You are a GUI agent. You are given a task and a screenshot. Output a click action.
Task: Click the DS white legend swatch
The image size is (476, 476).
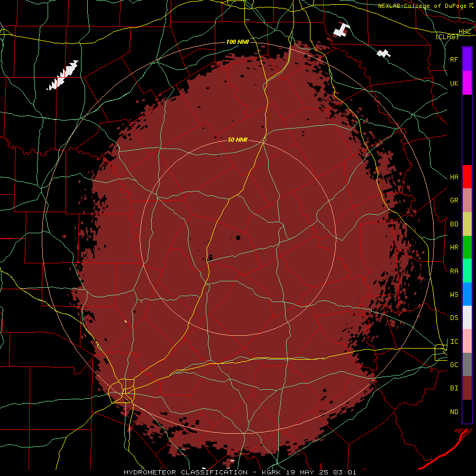[x=467, y=317]
